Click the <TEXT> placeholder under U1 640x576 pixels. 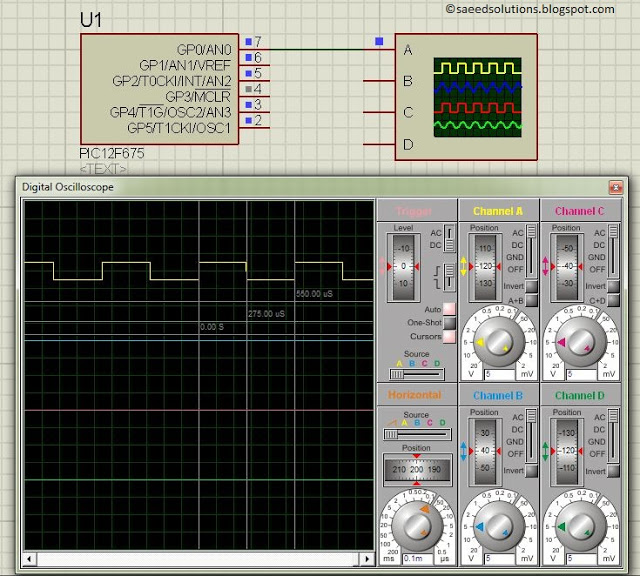[x=103, y=169]
